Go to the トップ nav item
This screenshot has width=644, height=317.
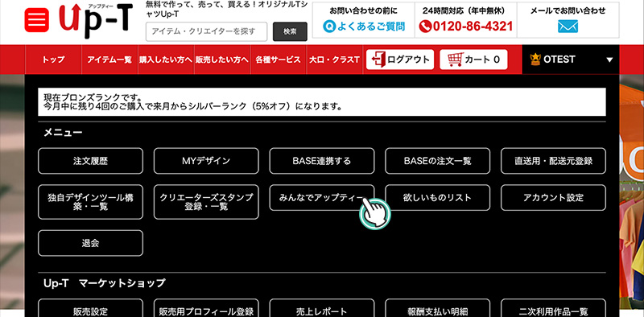(53, 60)
